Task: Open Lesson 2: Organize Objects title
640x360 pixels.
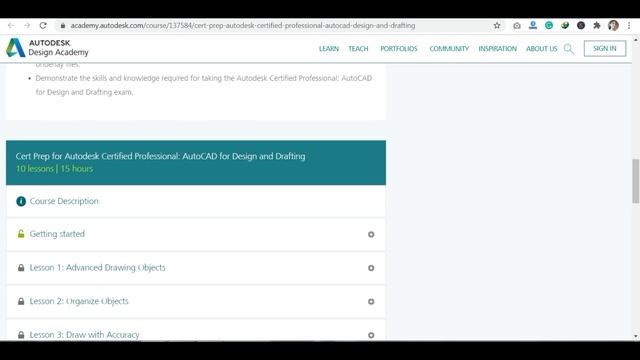Action: (79, 301)
